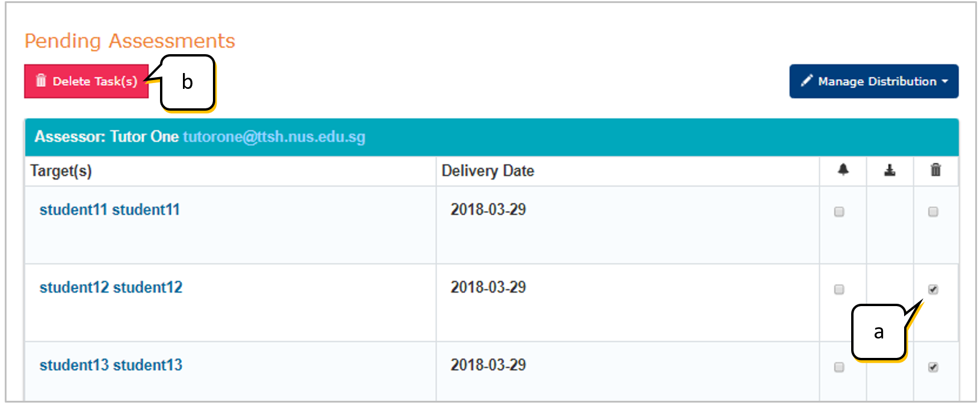Uncheck delete checkbox for student13 student13
Image resolution: width=980 pixels, height=405 pixels.
pos(933,367)
